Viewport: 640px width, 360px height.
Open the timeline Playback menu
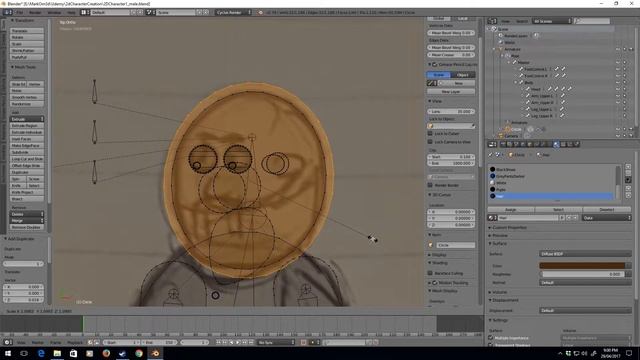tap(75, 342)
